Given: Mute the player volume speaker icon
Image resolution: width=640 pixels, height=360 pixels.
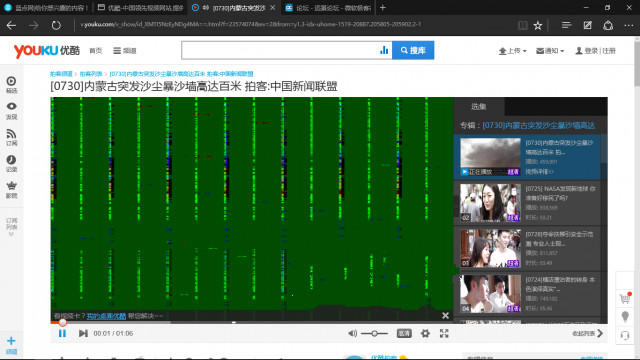Looking at the screenshot, I should tap(352, 333).
